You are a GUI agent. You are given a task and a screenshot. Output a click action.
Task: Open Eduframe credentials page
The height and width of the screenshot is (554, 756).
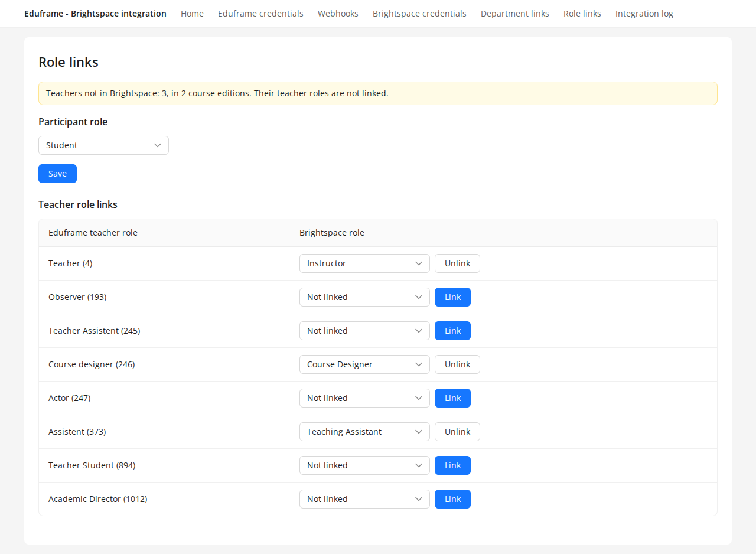pyautogui.click(x=260, y=14)
